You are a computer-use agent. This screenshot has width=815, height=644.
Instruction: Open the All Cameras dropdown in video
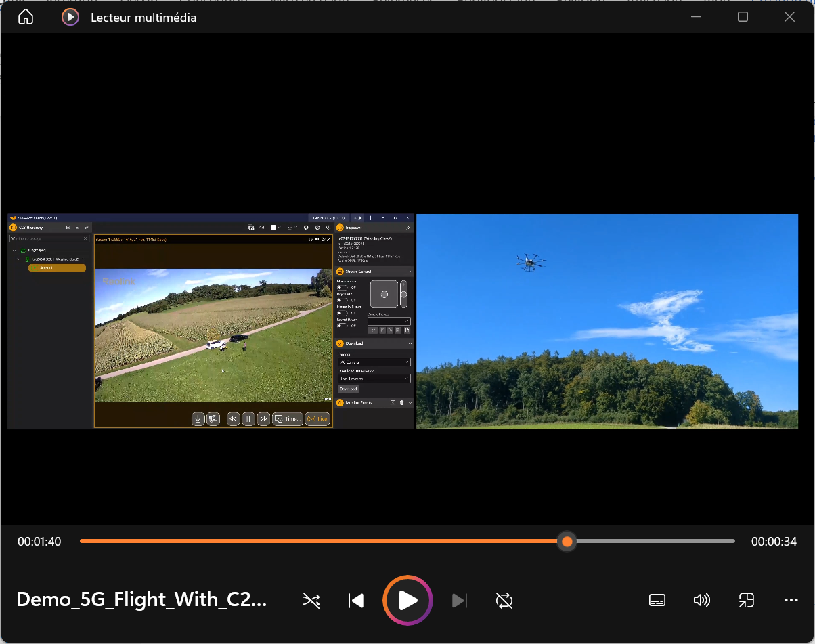point(374,362)
